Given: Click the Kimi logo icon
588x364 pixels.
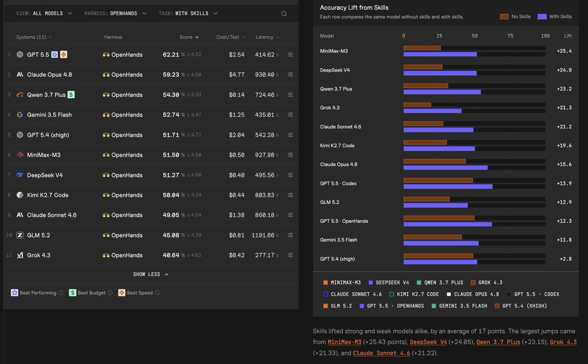Looking at the screenshot, I should coord(20,195).
